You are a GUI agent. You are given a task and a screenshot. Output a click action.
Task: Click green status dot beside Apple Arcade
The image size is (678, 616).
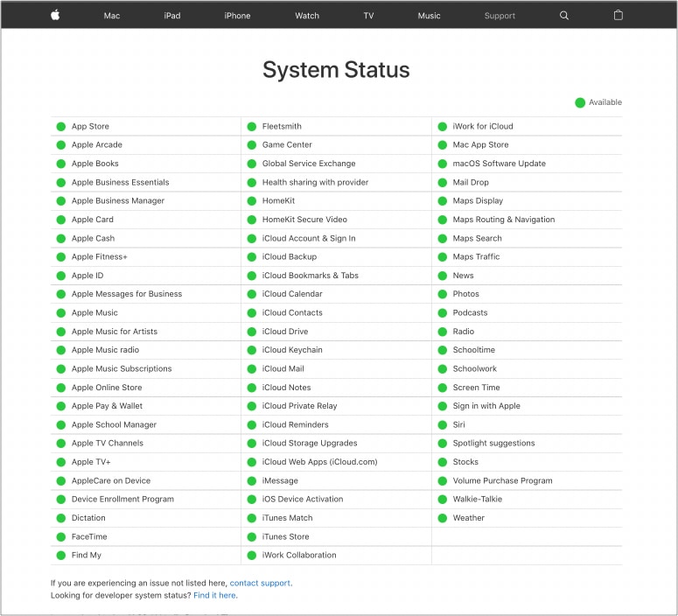click(61, 145)
